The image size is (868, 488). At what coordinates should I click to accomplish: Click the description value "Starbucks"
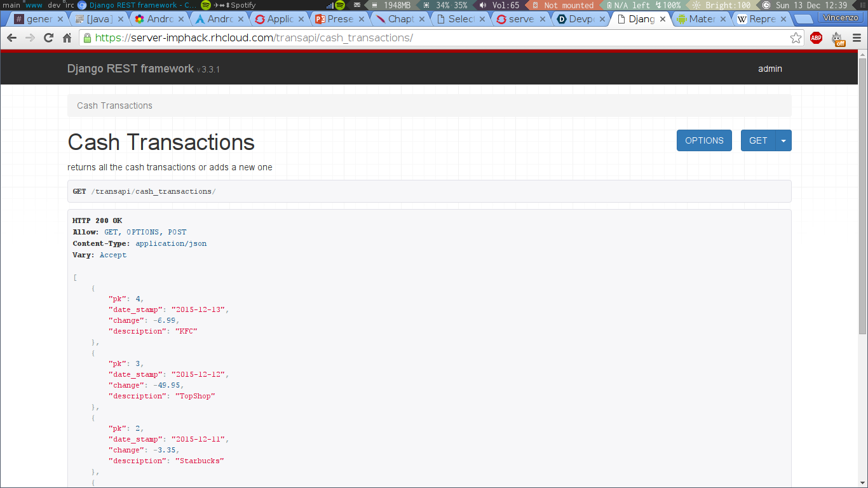click(x=200, y=461)
